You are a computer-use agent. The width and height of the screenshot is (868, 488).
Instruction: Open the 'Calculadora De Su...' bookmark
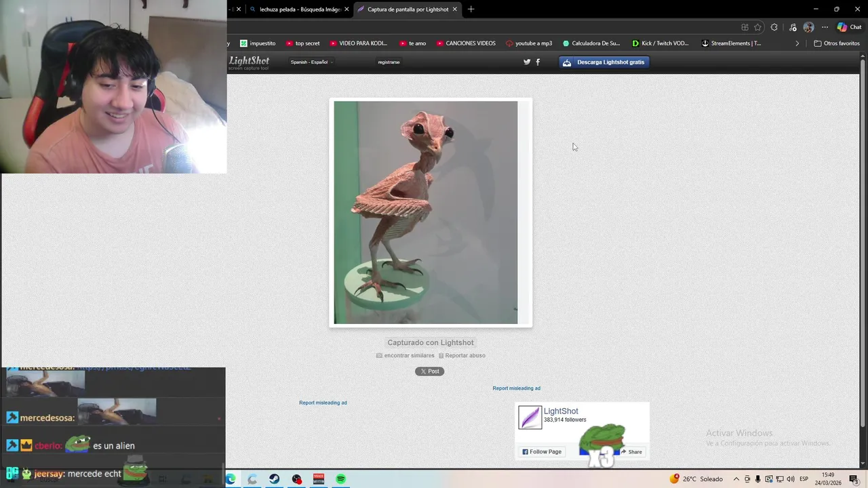click(591, 43)
